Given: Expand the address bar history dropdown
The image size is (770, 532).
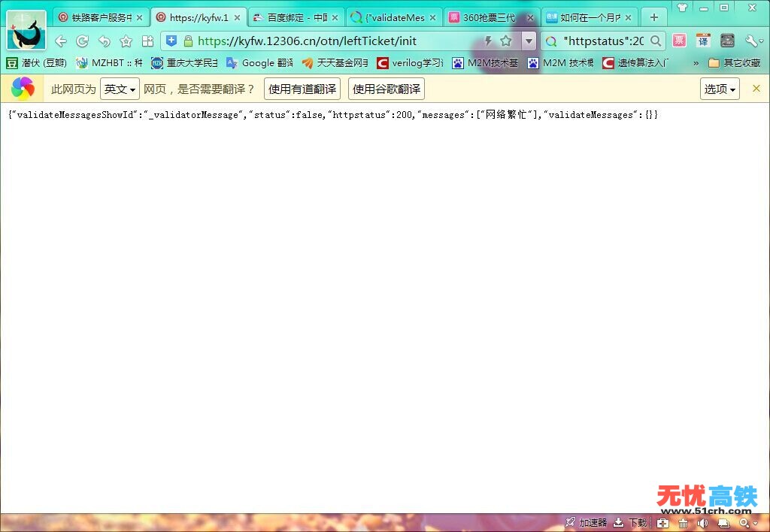Looking at the screenshot, I should tap(529, 41).
